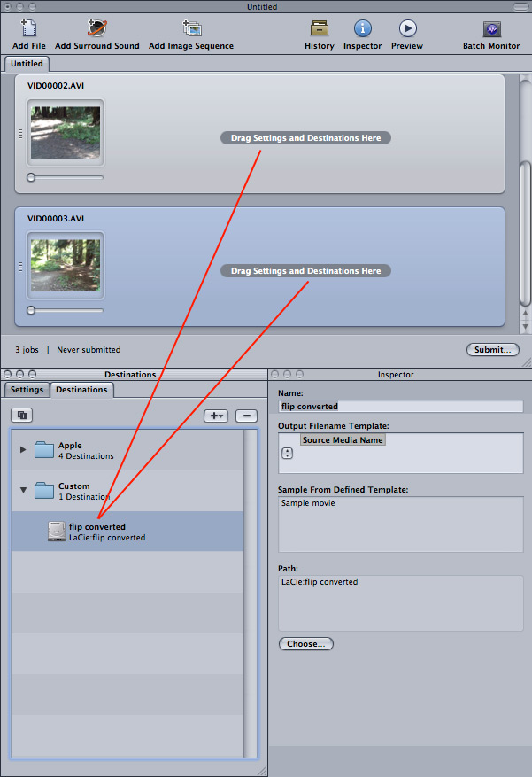The height and width of the screenshot is (777, 532).
Task: Click the Choose... path button
Action: (x=306, y=644)
